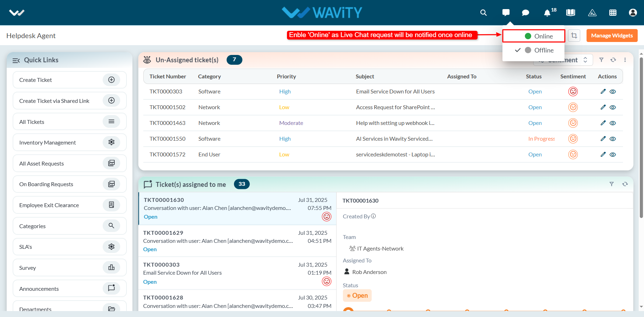Click Open status link for TKT00001502
Screen dimensions: 644x317
coord(535,107)
